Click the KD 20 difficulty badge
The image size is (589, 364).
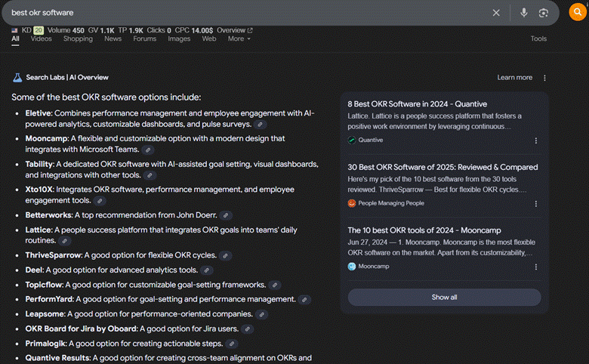39,30
